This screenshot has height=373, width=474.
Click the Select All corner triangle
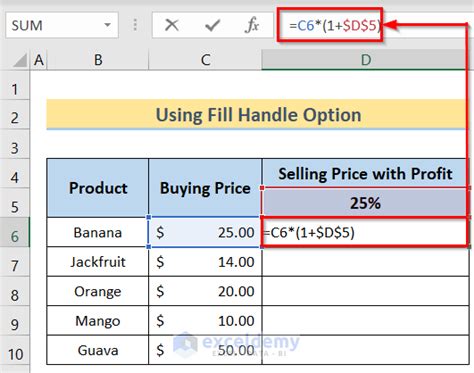[x=20, y=60]
